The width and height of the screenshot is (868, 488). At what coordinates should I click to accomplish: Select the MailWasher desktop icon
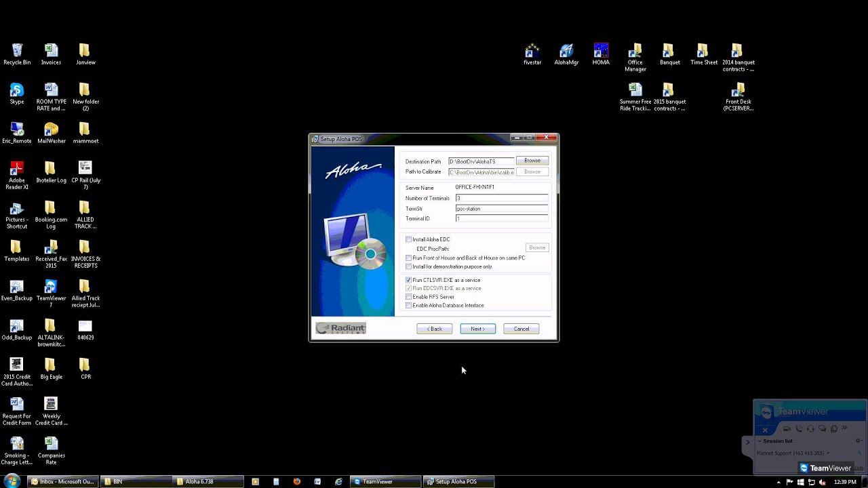[x=51, y=134]
